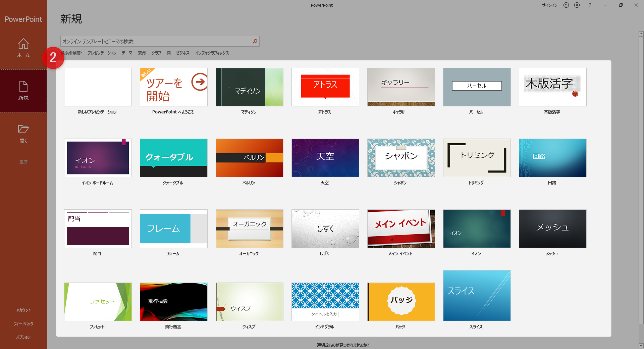Choose the アトラス theme thumbnail
This screenshot has width=644, height=349.
click(325, 87)
